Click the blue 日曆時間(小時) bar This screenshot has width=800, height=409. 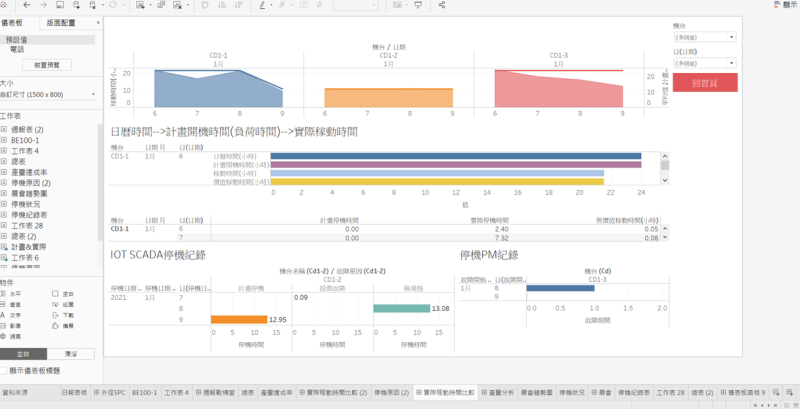(x=456, y=156)
